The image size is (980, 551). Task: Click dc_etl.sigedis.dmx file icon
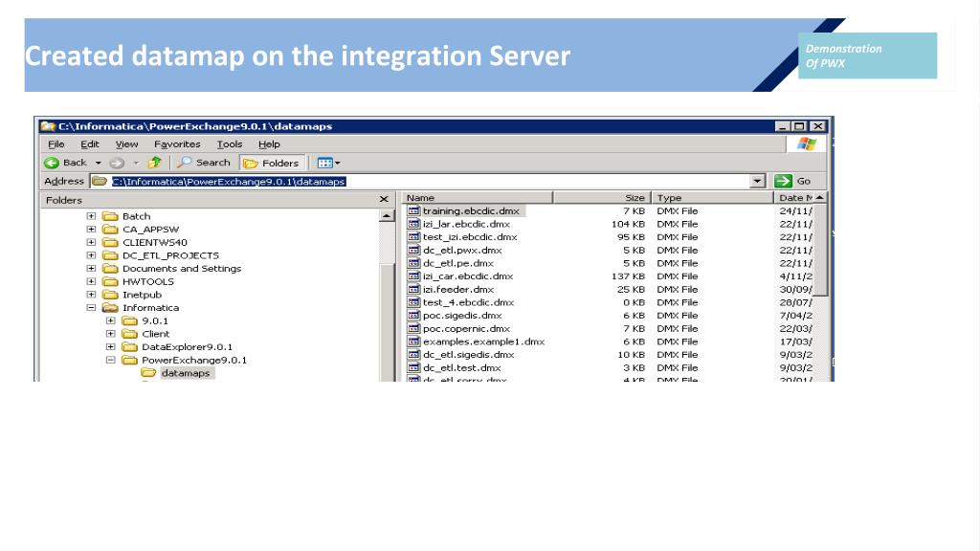coord(413,355)
